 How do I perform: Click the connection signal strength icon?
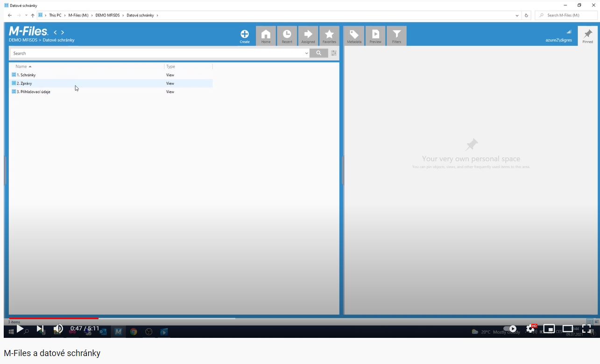569,32
